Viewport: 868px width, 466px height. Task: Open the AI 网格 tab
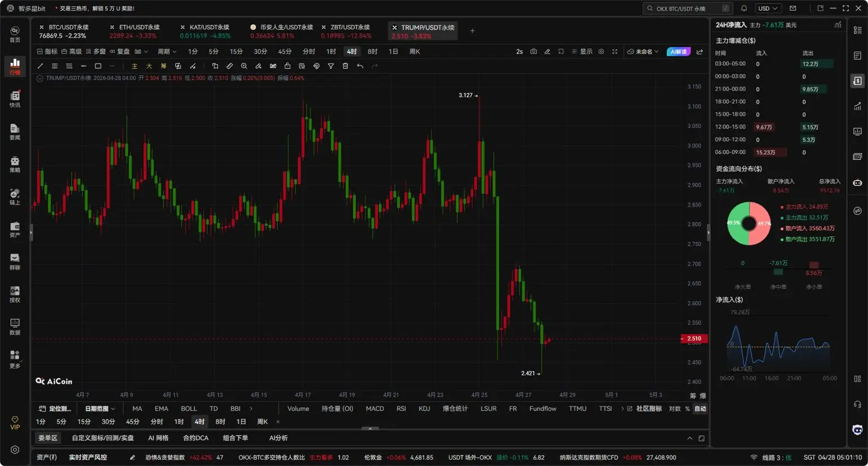[158, 438]
